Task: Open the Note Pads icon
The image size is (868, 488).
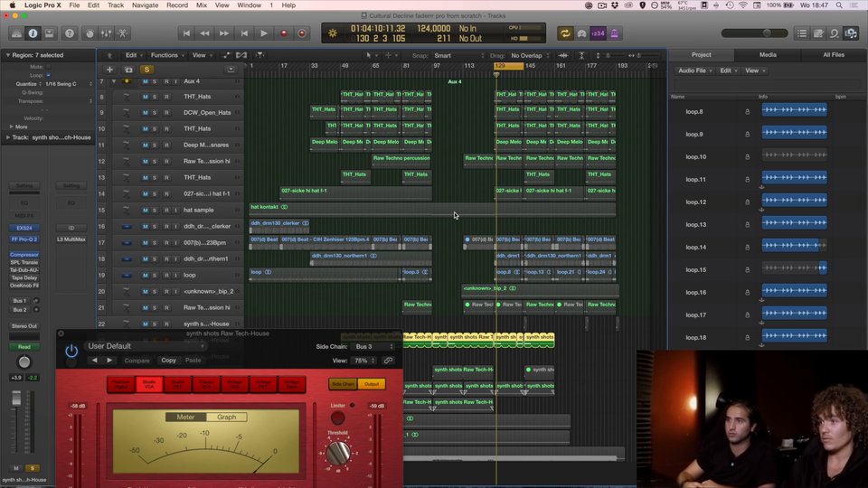Action: pyautogui.click(x=818, y=33)
